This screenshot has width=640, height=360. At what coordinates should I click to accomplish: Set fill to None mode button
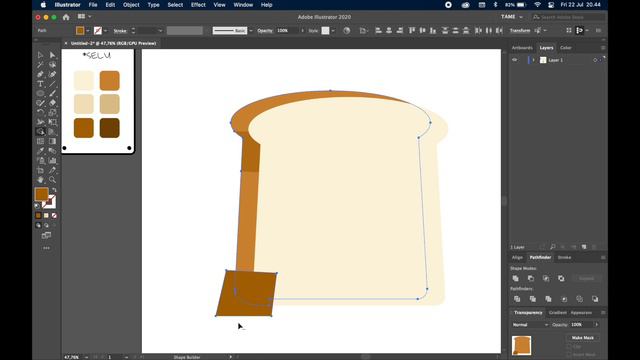coord(54,216)
